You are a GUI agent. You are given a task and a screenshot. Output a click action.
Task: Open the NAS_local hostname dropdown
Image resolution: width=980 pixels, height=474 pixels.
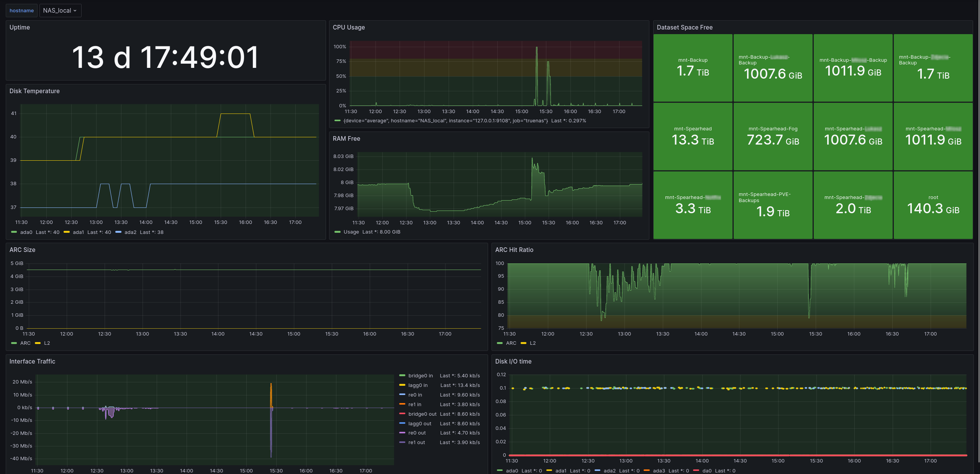click(60, 11)
